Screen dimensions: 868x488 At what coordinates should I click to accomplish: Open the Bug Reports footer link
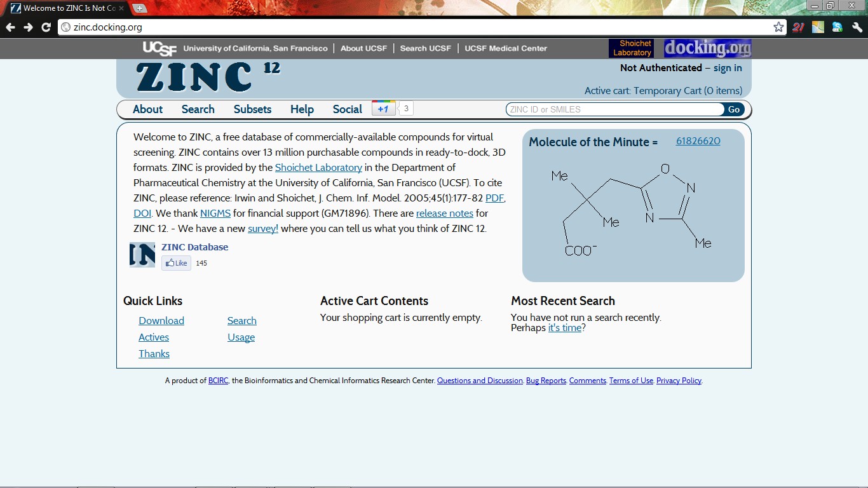point(546,381)
